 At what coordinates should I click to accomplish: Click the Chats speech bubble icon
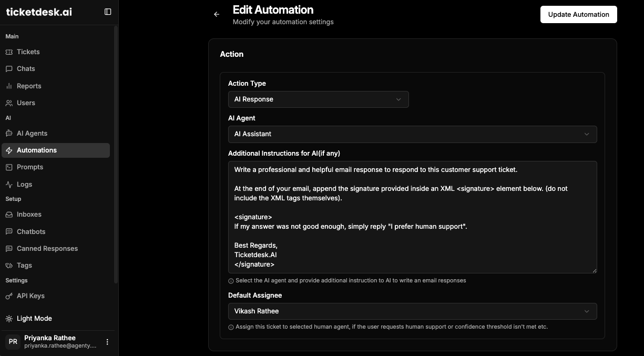pyautogui.click(x=9, y=69)
